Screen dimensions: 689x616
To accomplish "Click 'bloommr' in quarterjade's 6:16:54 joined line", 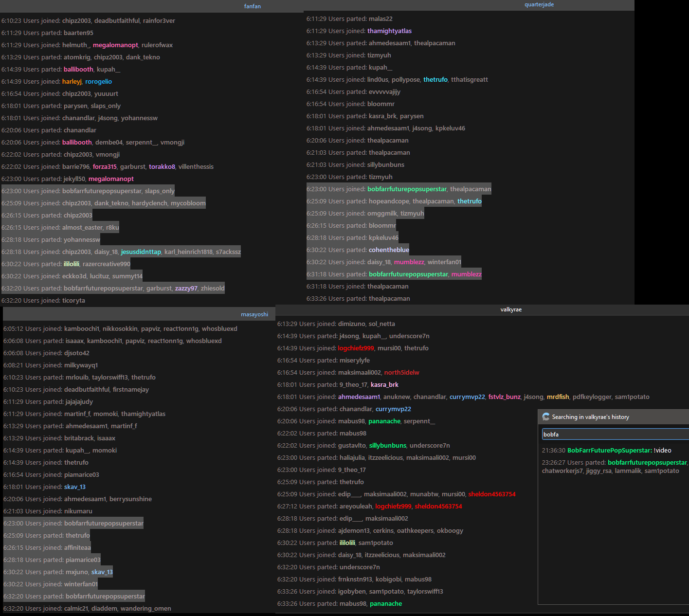I will coord(381,104).
